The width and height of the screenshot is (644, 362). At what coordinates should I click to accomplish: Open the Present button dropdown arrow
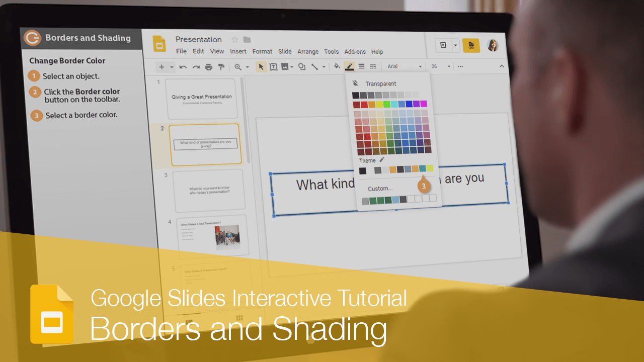click(x=456, y=45)
